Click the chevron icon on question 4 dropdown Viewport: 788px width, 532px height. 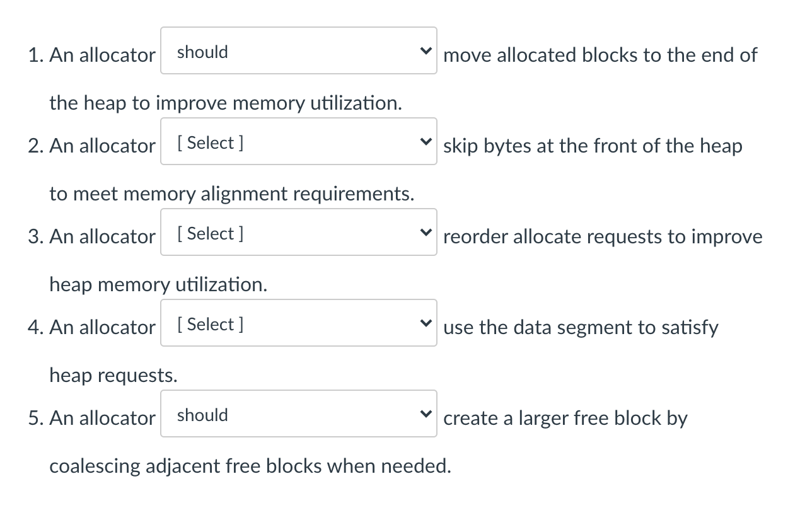[427, 323]
